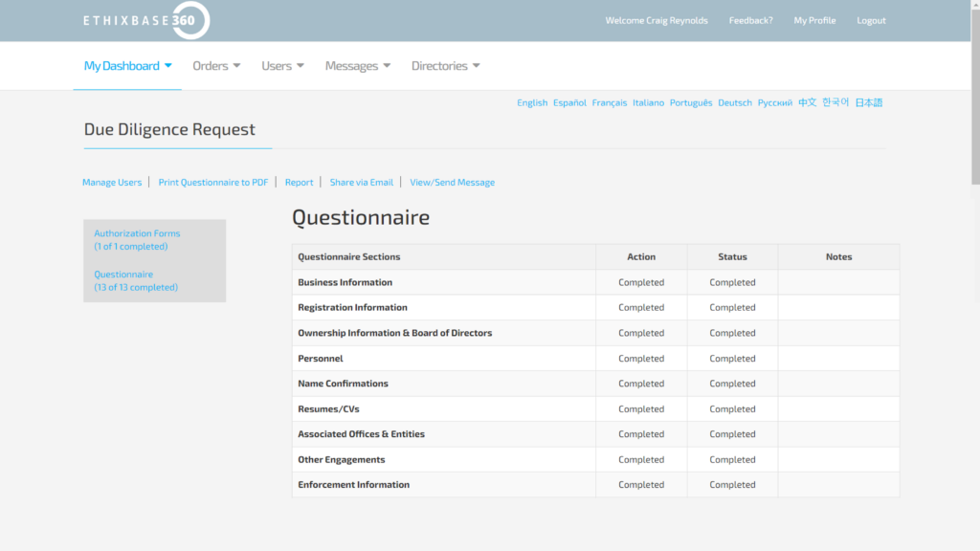Change language to Deutsch
Viewport: 980px width, 551px height.
tap(735, 103)
